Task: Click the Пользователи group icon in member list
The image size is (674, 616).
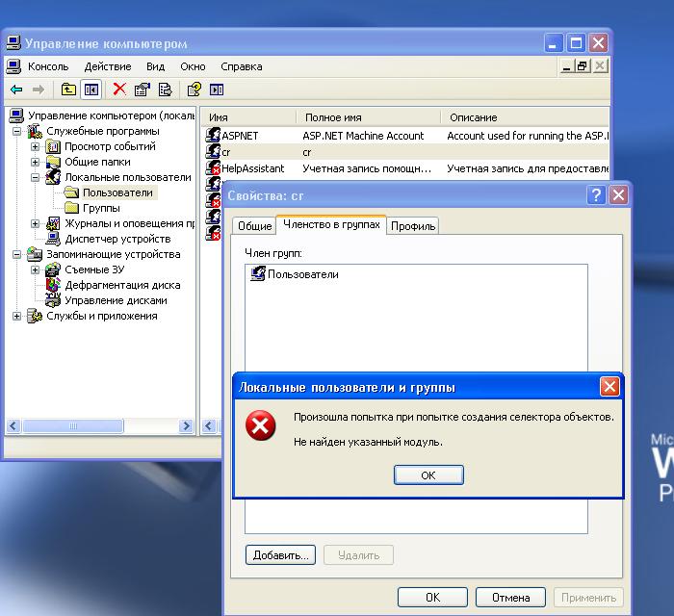Action: pyautogui.click(x=258, y=273)
